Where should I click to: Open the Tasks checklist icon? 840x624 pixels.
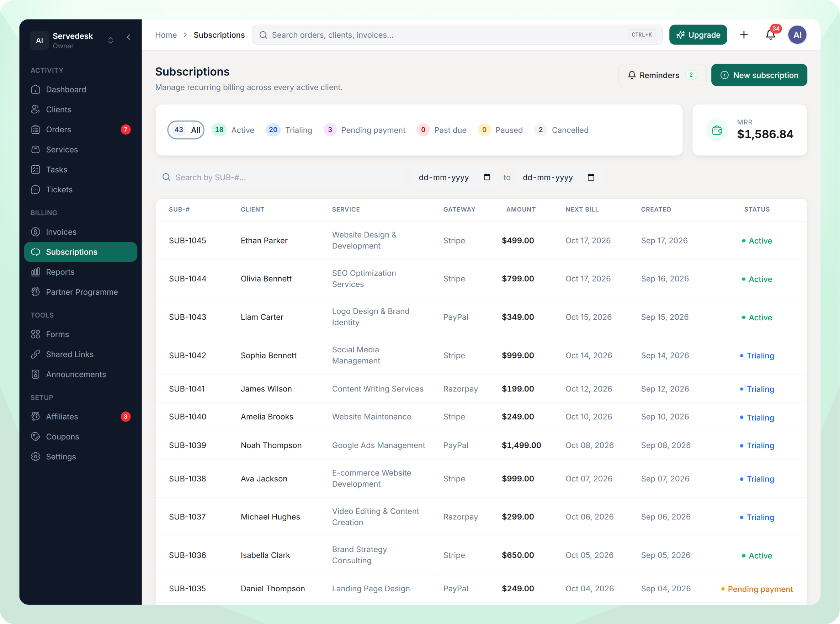point(36,170)
